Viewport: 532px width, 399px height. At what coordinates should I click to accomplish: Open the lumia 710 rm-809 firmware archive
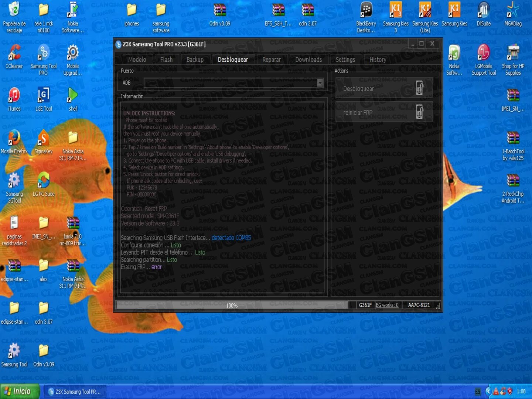(x=73, y=231)
